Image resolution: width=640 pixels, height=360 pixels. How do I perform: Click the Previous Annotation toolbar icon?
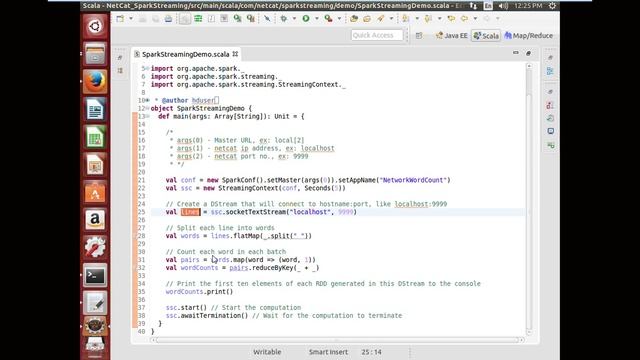coord(428,18)
